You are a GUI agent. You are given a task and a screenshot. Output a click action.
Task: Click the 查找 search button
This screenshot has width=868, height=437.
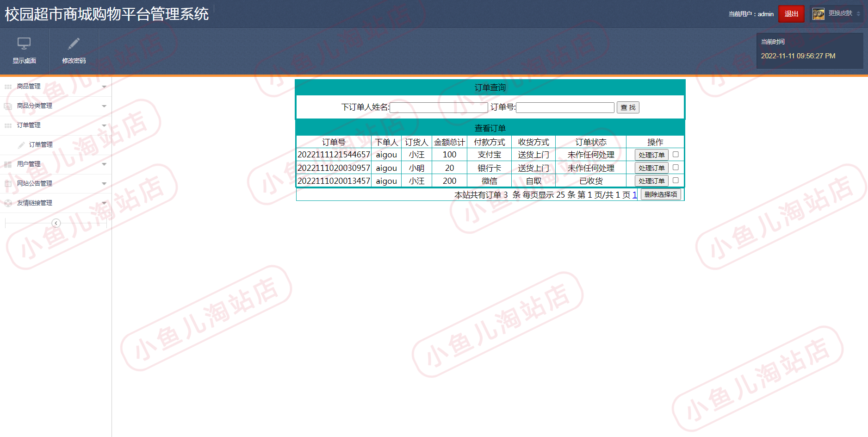point(628,107)
